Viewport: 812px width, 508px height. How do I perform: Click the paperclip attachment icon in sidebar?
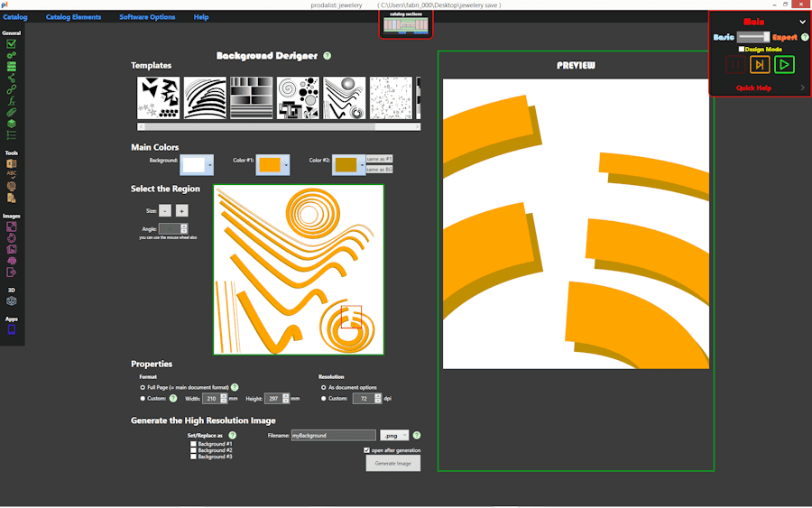[x=12, y=113]
